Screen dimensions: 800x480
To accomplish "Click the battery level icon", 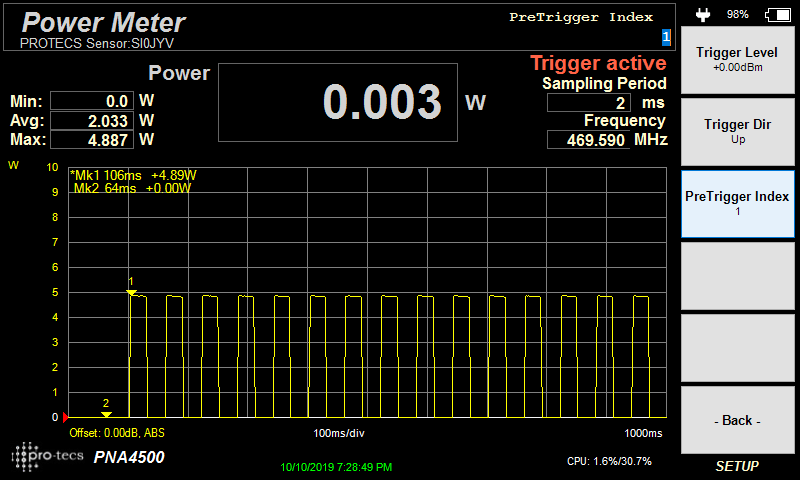I will point(776,15).
